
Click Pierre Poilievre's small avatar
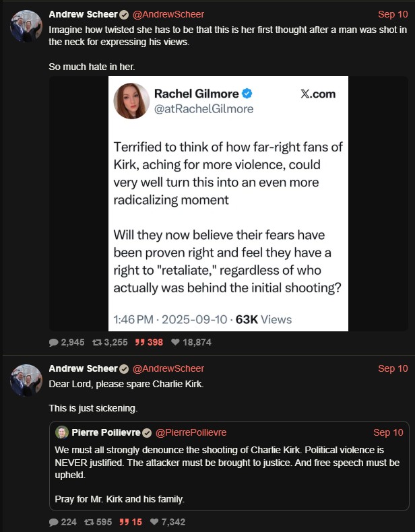click(x=62, y=432)
